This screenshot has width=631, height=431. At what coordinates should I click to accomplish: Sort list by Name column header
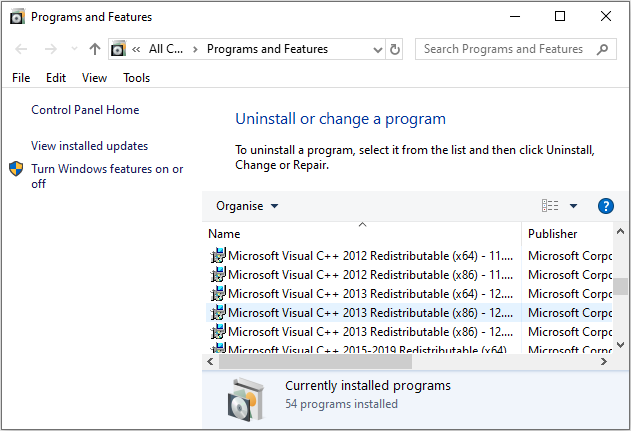tap(363, 234)
